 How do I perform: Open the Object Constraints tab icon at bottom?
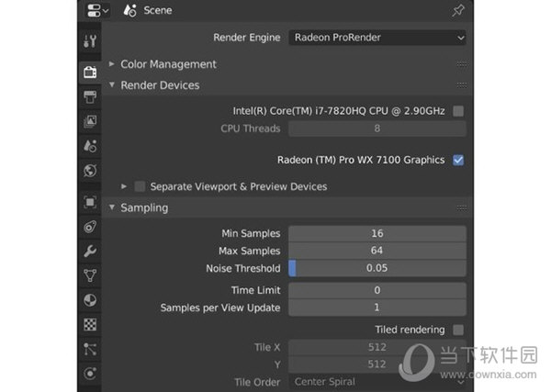pyautogui.click(x=90, y=374)
